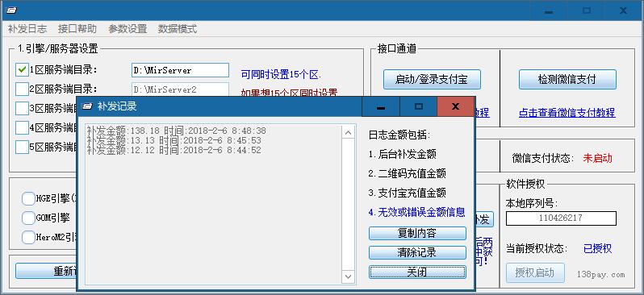Click the 3. 支付宝充值金额 text

tap(407, 193)
